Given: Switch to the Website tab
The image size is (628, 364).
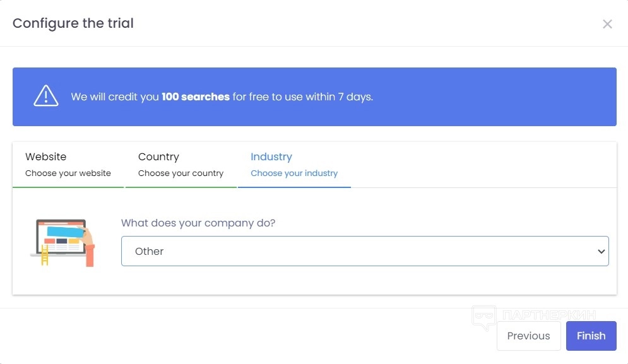Looking at the screenshot, I should click(x=45, y=156).
